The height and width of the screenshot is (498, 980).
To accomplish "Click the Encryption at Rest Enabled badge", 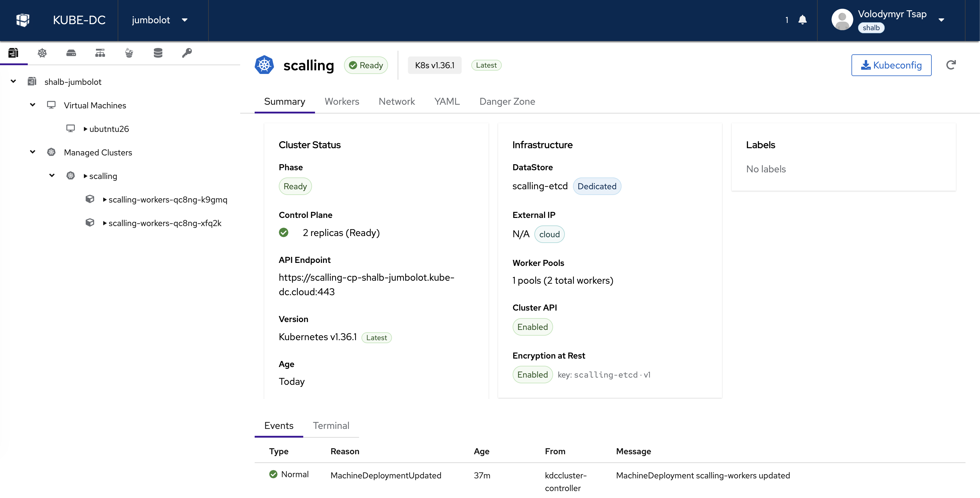I will (533, 375).
